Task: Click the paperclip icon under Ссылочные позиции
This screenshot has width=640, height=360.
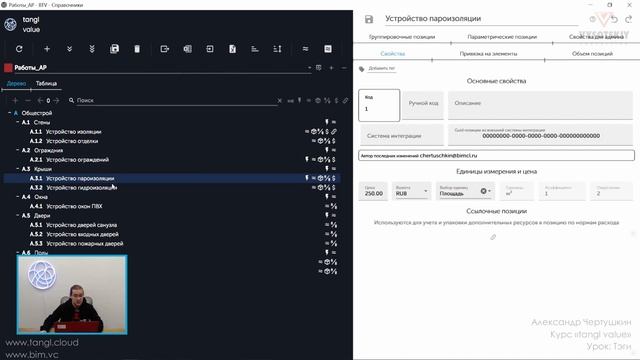Action: [x=493, y=237]
